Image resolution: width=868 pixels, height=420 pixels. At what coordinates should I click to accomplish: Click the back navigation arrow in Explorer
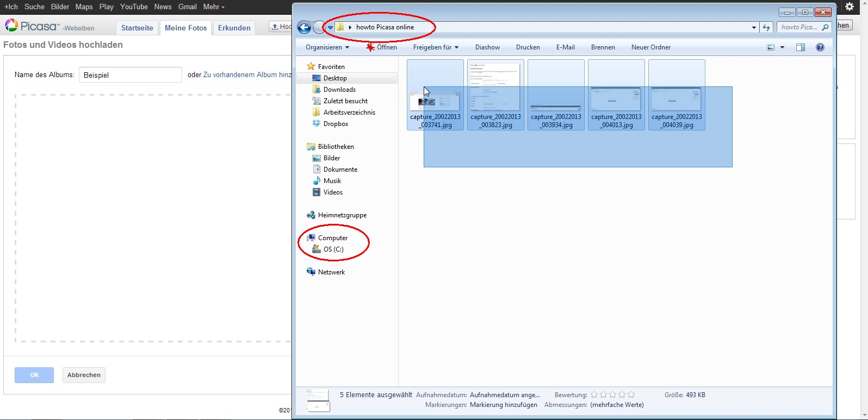tap(305, 28)
